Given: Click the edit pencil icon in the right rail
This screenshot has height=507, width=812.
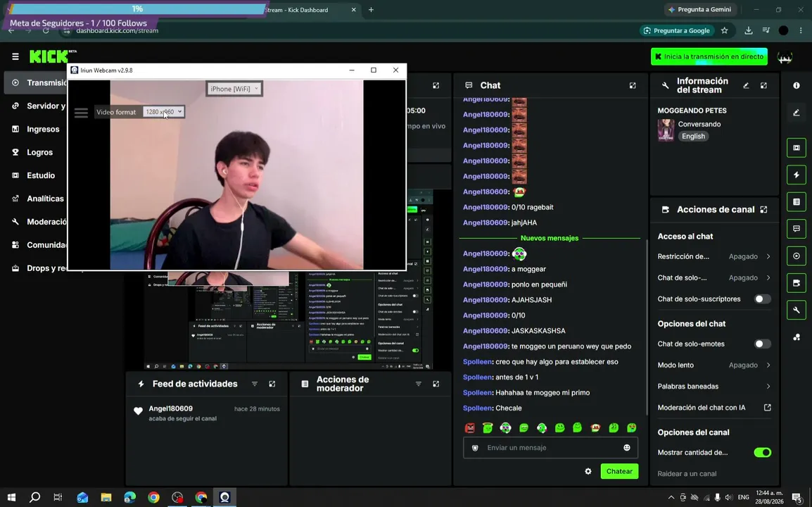Looking at the screenshot, I should click(797, 113).
